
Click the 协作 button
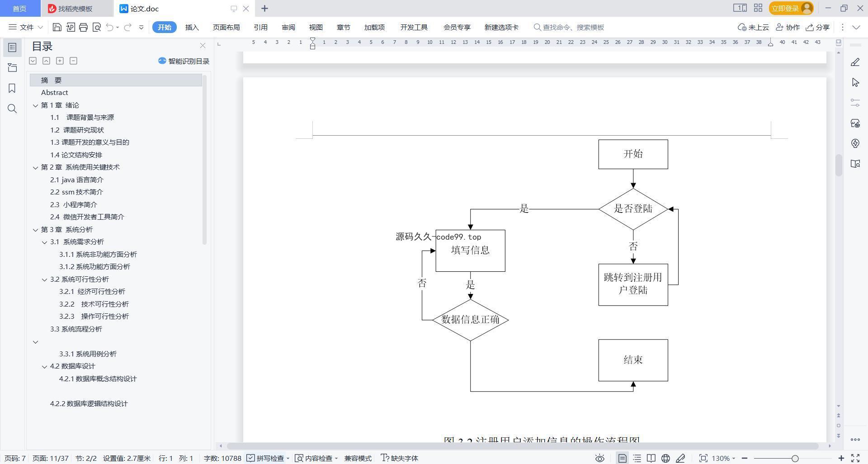pyautogui.click(x=788, y=27)
